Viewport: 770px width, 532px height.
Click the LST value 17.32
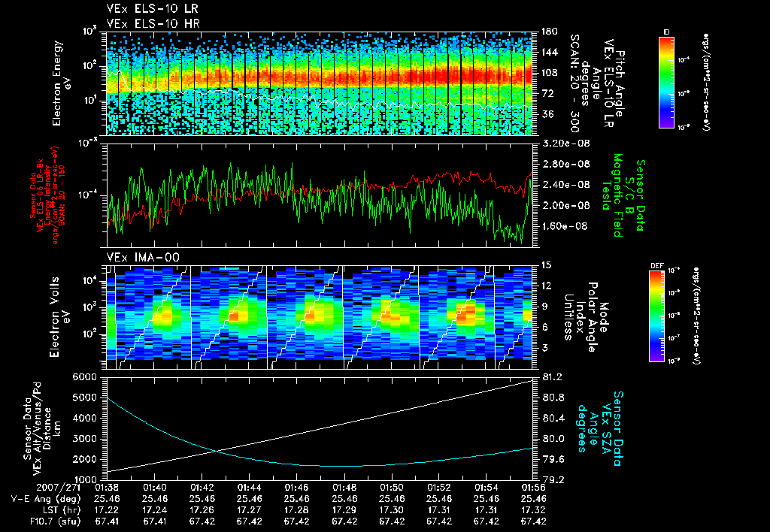click(x=534, y=510)
